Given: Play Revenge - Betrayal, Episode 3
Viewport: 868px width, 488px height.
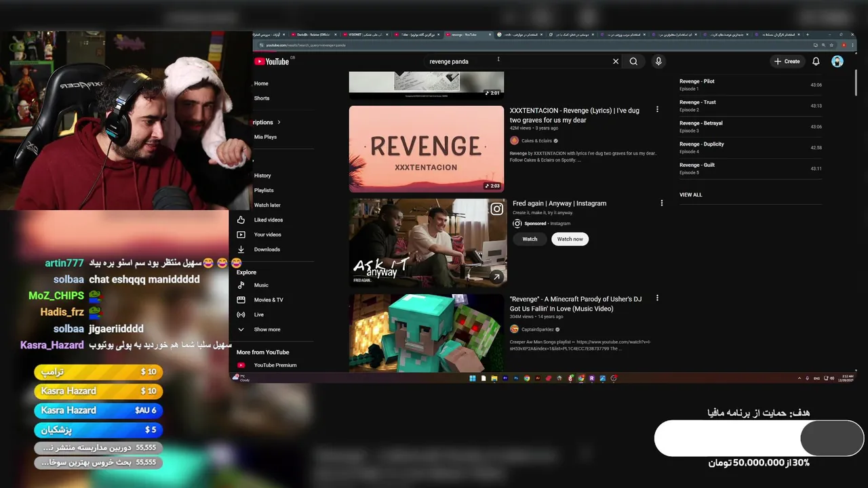Looking at the screenshot, I should (751, 127).
